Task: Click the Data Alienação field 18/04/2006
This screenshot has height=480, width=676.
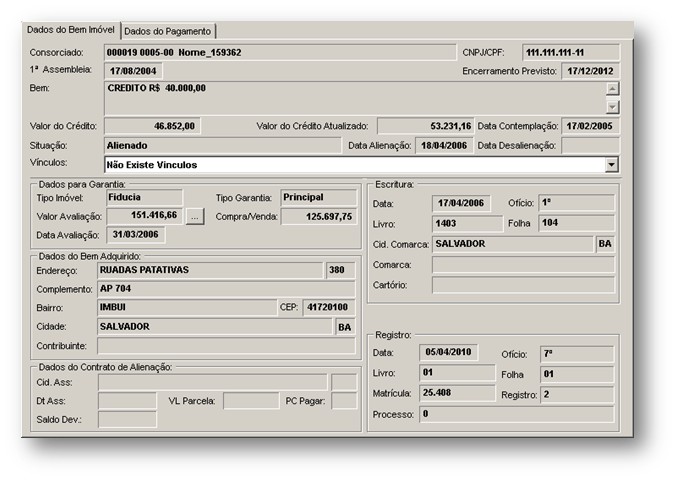Action: coord(444,146)
